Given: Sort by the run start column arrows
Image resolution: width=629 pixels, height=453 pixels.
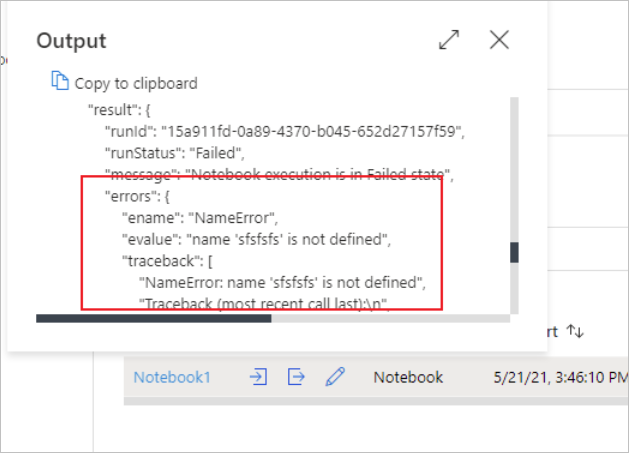Looking at the screenshot, I should (575, 331).
